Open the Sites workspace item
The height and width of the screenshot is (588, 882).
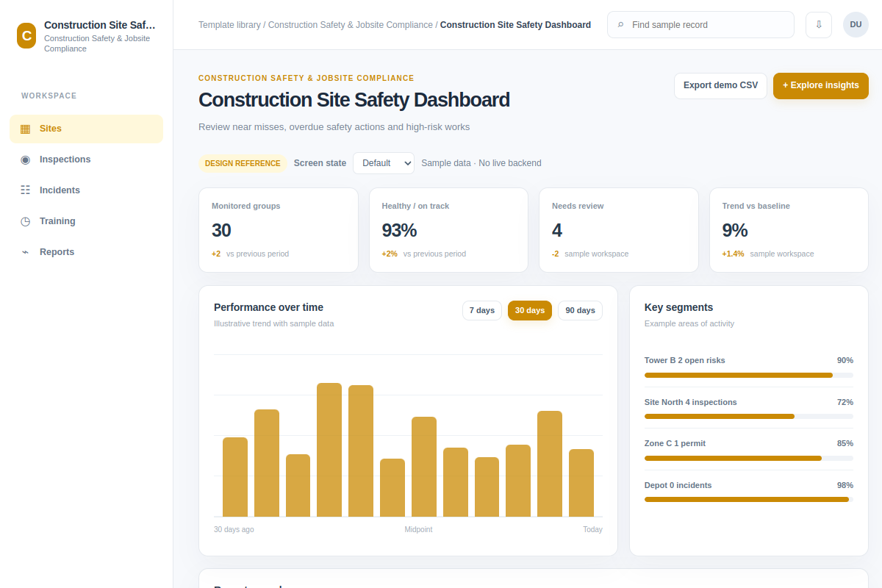(x=86, y=129)
